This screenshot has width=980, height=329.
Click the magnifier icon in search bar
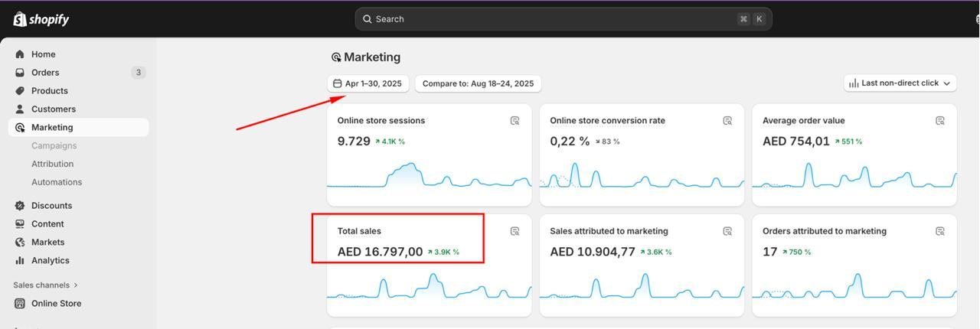coord(367,19)
